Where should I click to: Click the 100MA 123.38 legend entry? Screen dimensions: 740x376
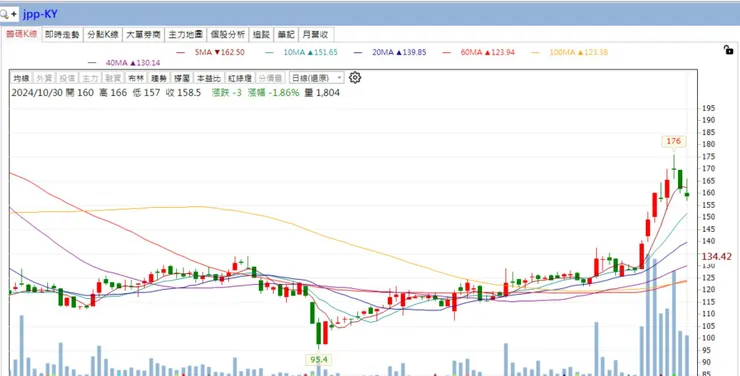click(x=570, y=52)
